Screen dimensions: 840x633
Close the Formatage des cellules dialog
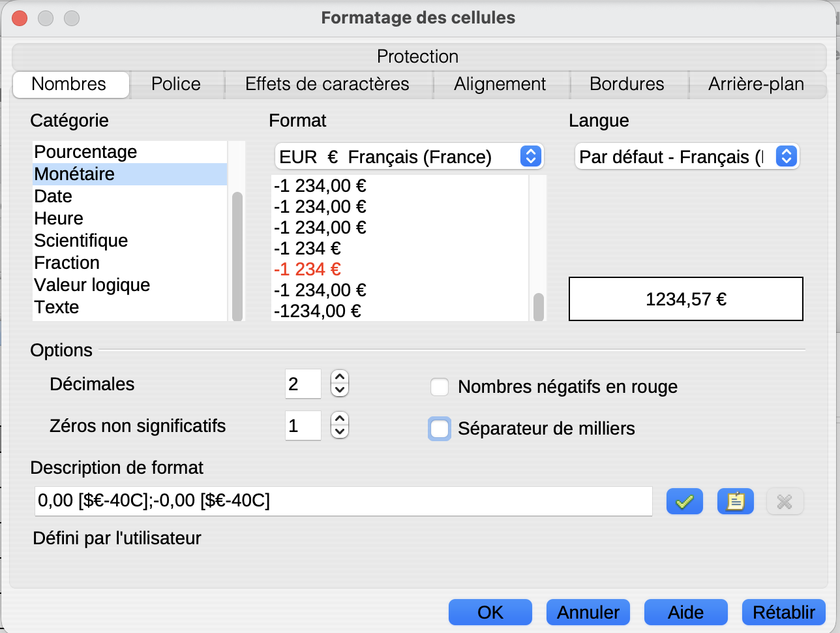tap(20, 18)
